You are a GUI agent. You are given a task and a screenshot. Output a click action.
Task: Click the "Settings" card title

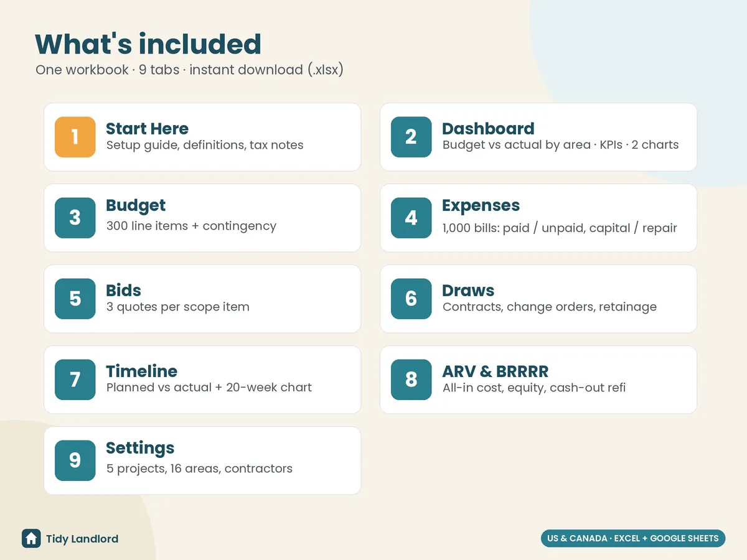pos(140,449)
